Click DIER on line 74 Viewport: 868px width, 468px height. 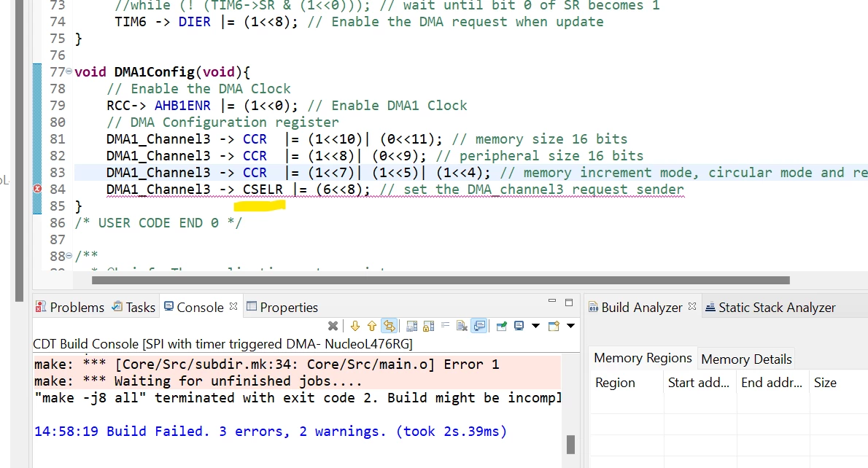tap(194, 22)
